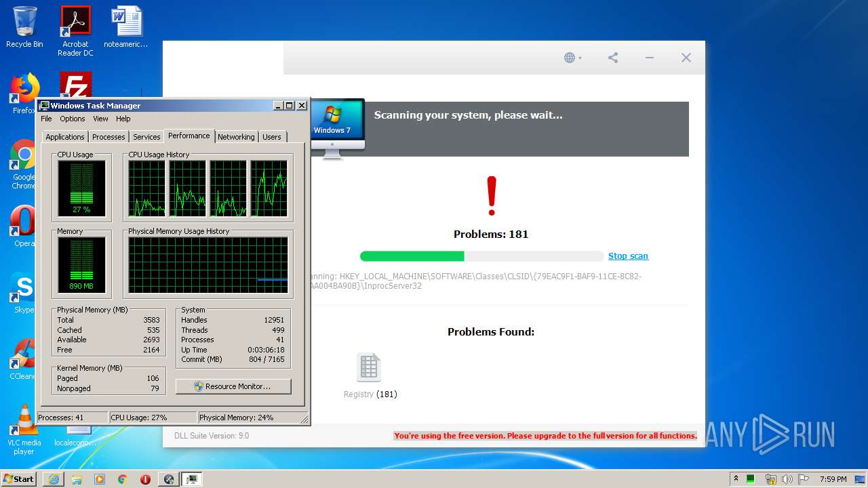This screenshot has height=488, width=868.
Task: Click the DLL Suite scan progress bar
Action: pos(481,256)
